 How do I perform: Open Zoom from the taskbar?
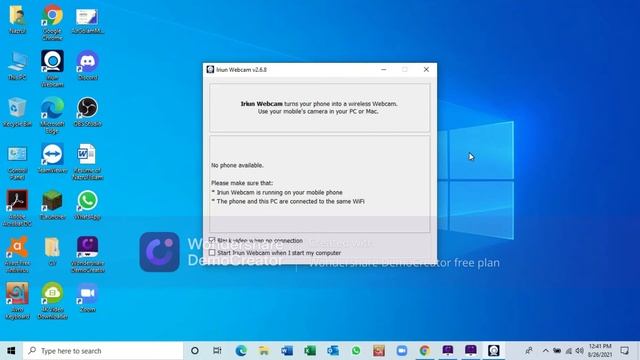[402, 351]
